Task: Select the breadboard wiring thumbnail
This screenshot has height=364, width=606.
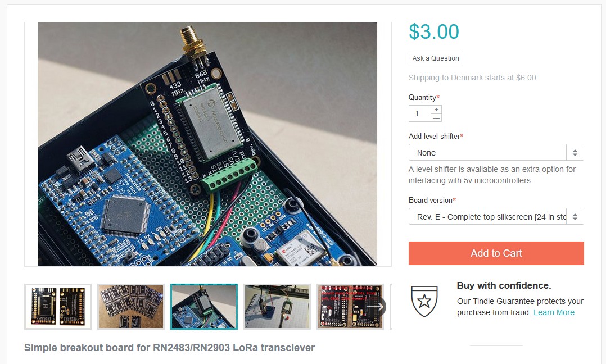Action: 277,307
